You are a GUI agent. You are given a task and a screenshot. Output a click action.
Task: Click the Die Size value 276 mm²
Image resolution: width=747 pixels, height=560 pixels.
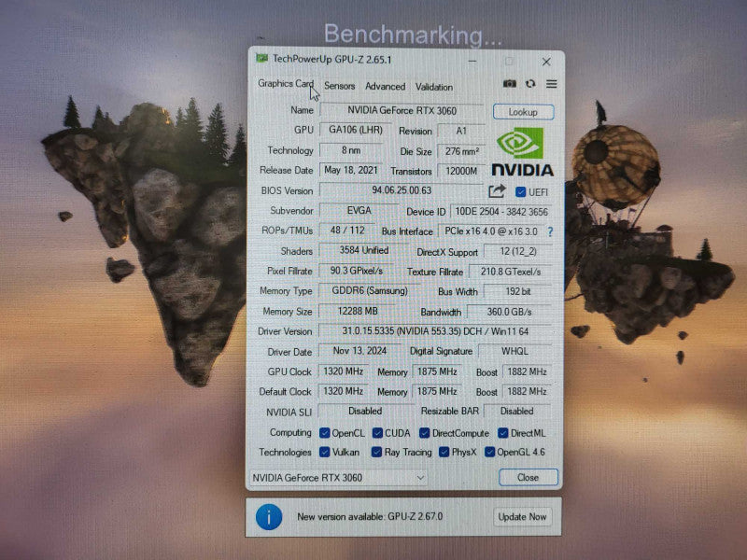coord(461,151)
